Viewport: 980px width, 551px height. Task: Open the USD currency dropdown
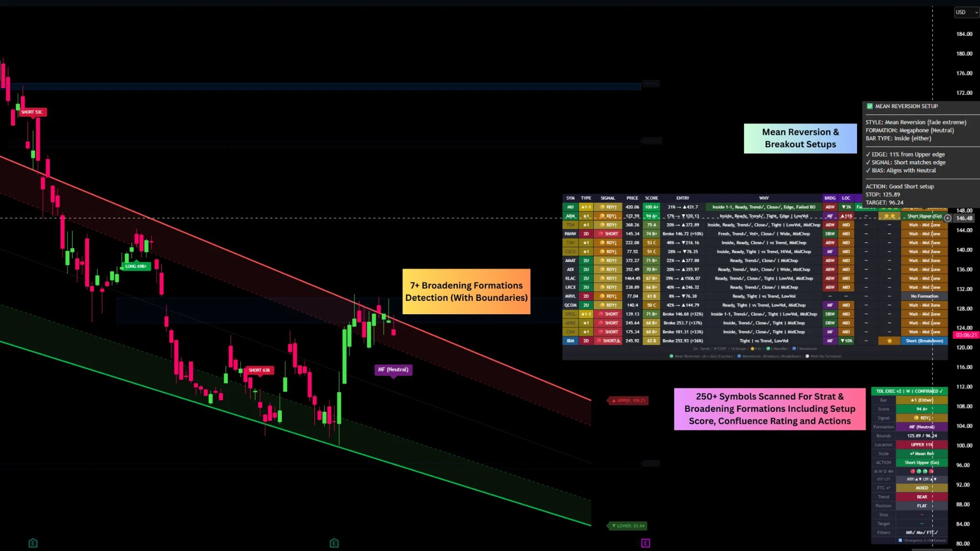(966, 12)
